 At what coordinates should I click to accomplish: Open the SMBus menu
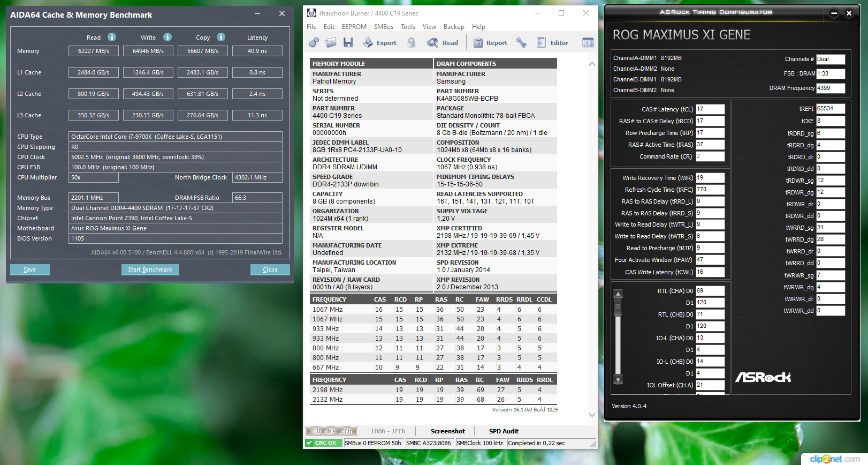[x=384, y=27]
